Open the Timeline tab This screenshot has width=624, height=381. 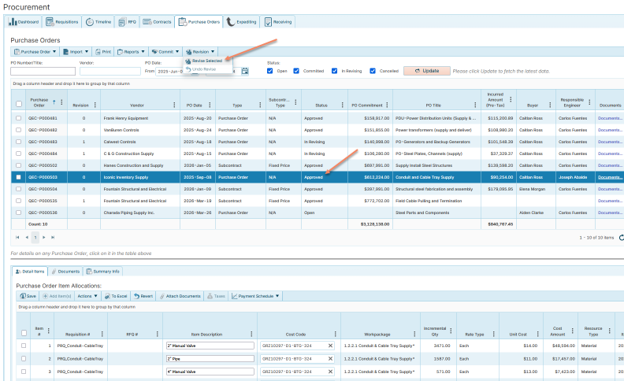[98, 22]
